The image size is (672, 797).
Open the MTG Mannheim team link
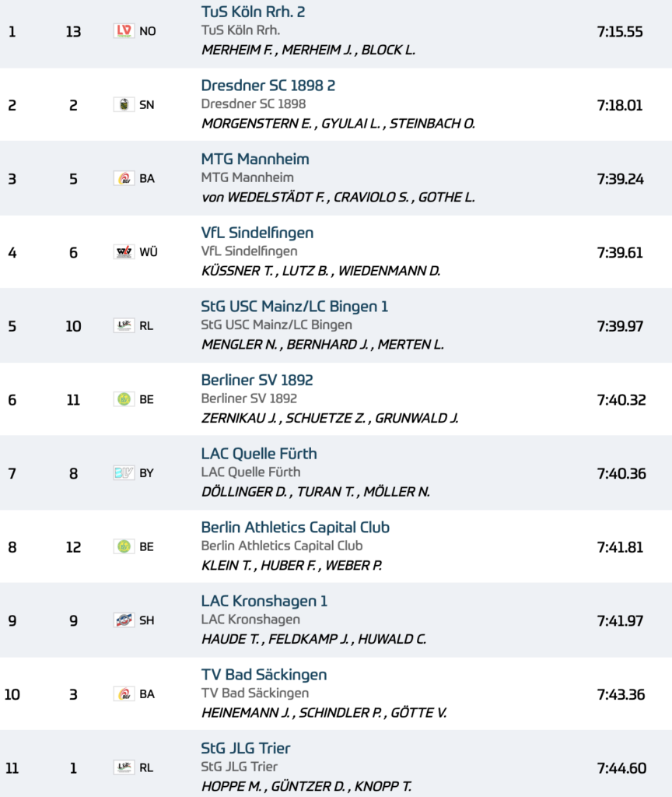(255, 159)
